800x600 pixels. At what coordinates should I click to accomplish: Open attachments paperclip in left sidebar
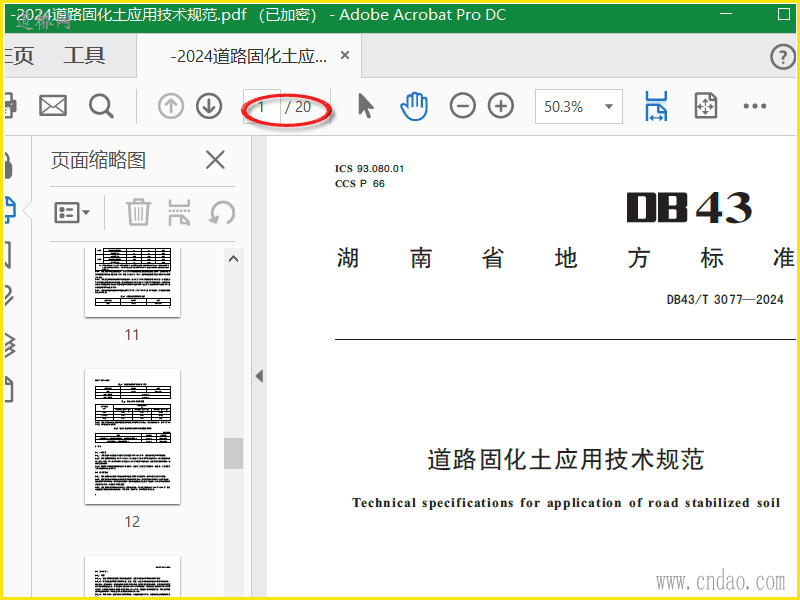point(9,296)
